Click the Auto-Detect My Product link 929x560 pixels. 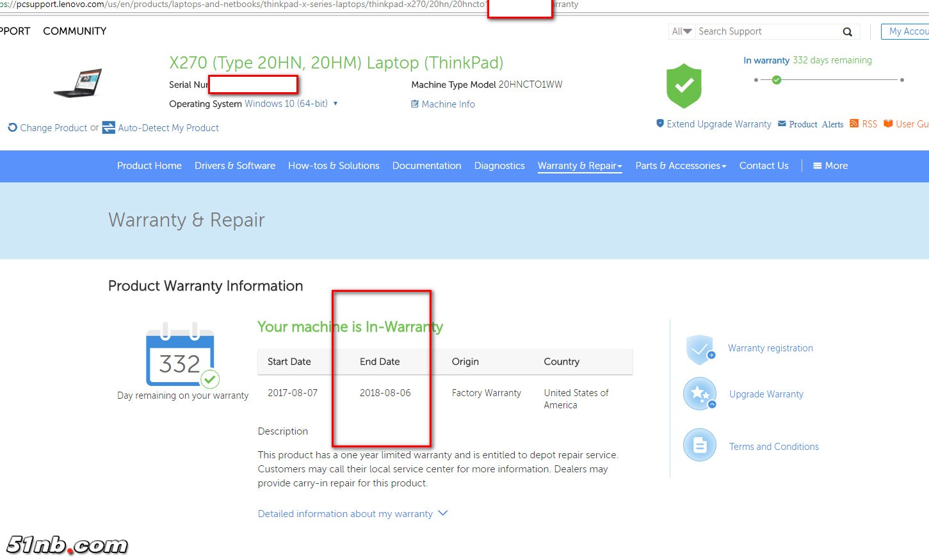pos(168,128)
